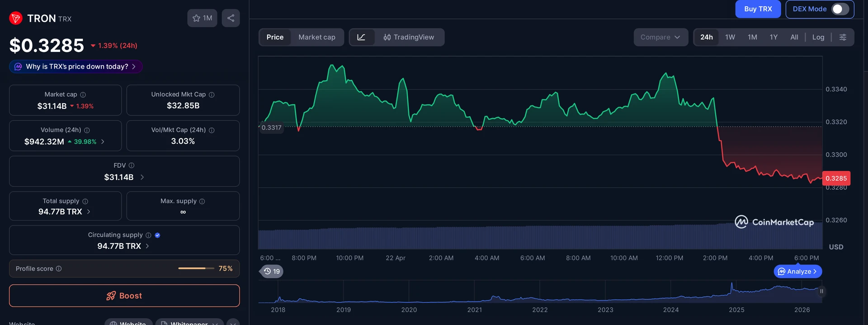Toggle DEX Mode switch

840,9
